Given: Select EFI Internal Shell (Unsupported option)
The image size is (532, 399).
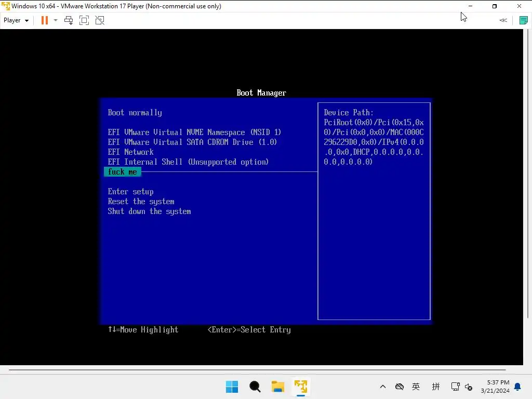Looking at the screenshot, I should (188, 162).
